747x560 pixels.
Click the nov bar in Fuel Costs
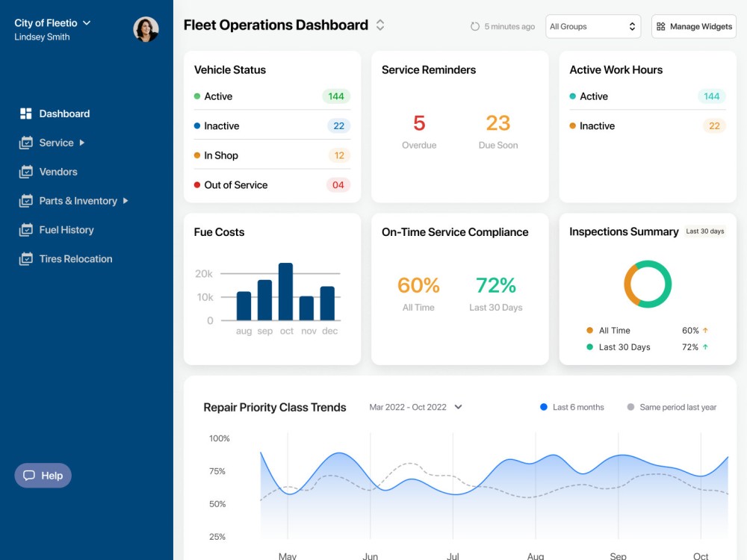[306, 308]
